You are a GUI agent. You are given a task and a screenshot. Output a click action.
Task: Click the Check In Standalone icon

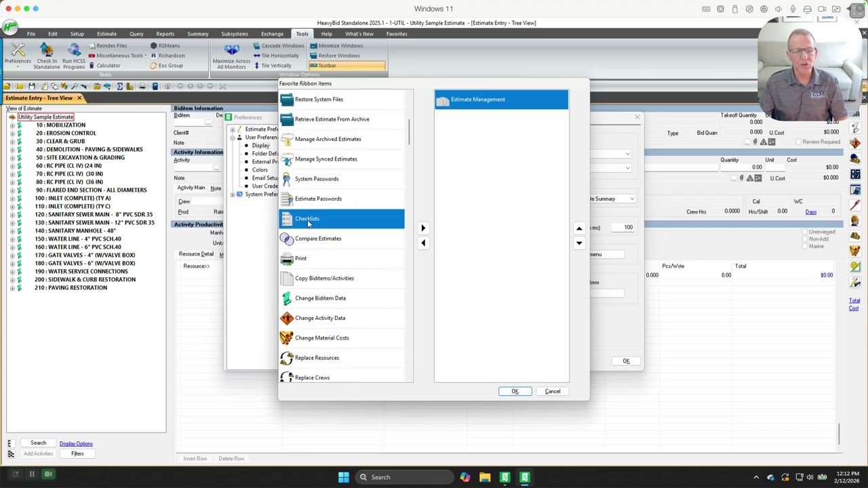47,54
